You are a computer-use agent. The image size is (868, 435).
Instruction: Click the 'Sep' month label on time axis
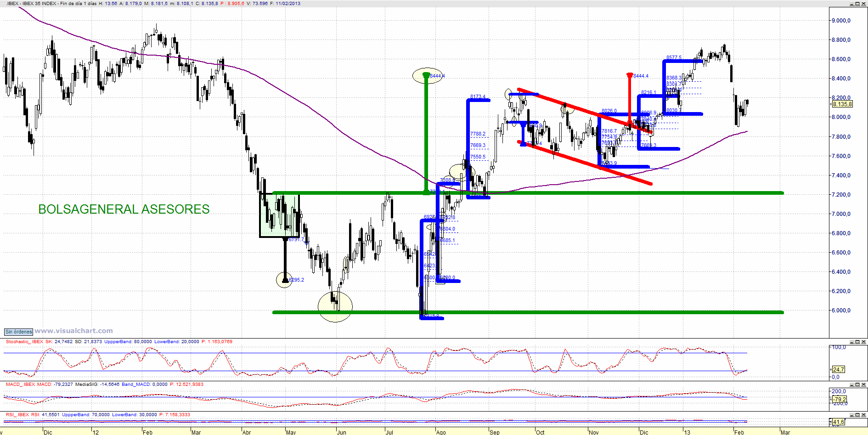point(495,432)
